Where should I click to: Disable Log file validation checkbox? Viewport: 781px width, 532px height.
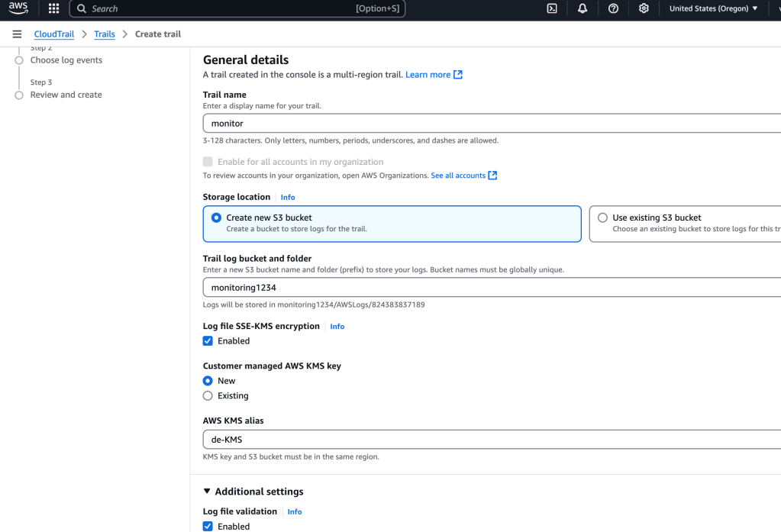coord(208,527)
